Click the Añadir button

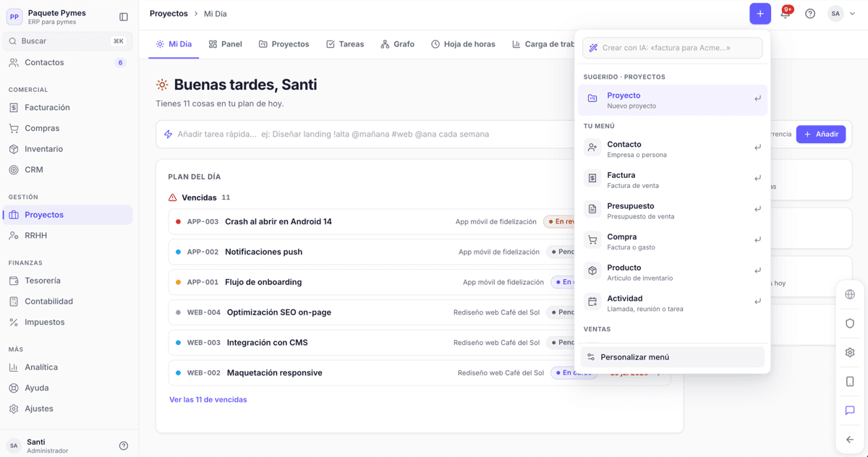point(821,134)
